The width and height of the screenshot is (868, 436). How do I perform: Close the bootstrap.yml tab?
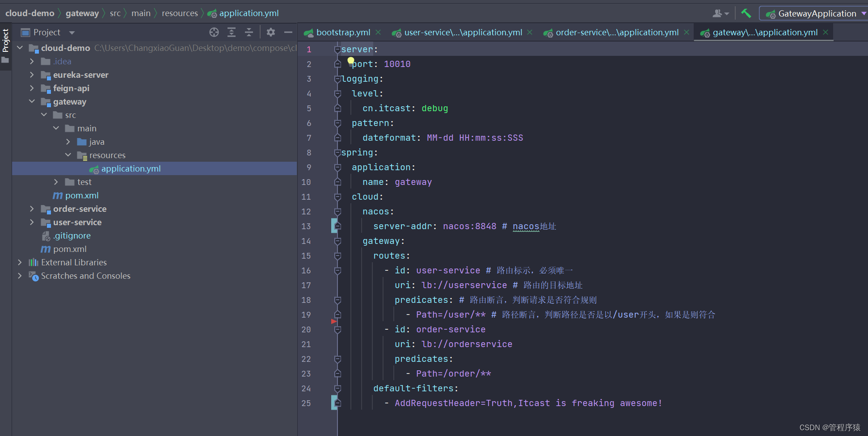click(378, 32)
